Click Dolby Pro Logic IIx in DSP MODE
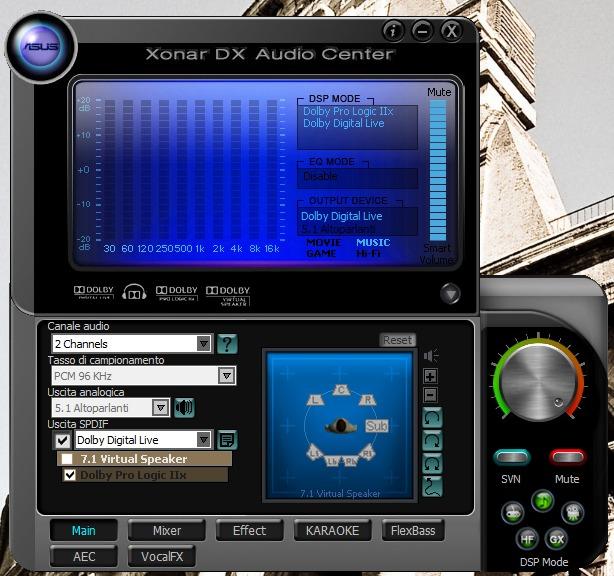The image size is (614, 576). (x=348, y=111)
